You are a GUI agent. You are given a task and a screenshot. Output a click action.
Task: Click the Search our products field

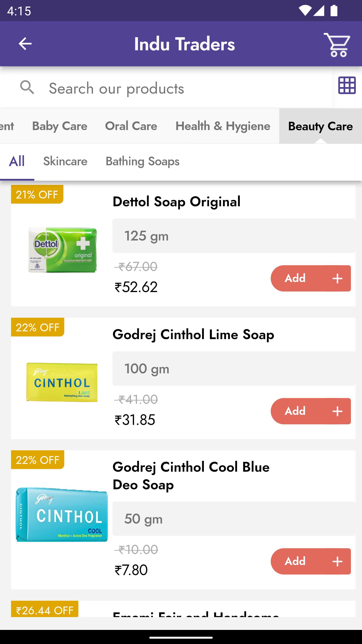pyautogui.click(x=166, y=88)
